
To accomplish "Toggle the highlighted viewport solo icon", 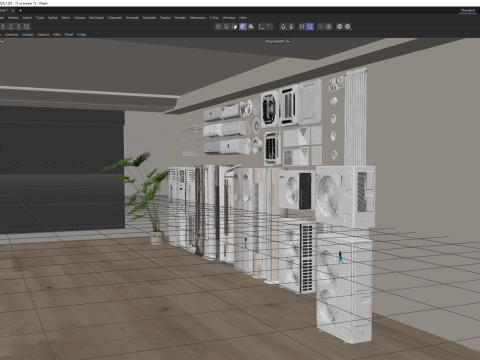I will coord(243,27).
